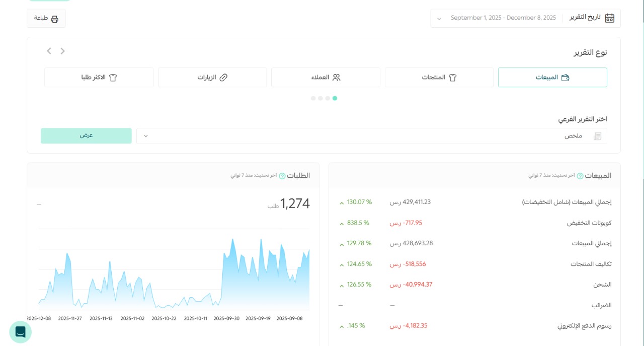This screenshot has width=644, height=346.
Task: Click the shopping bag icon on المبيعات tab
Action: tap(566, 77)
